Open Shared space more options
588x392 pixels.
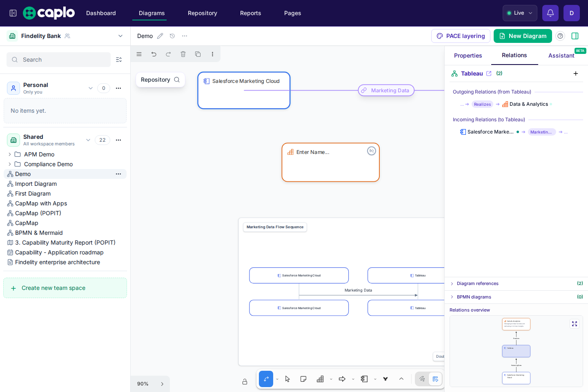coord(118,140)
